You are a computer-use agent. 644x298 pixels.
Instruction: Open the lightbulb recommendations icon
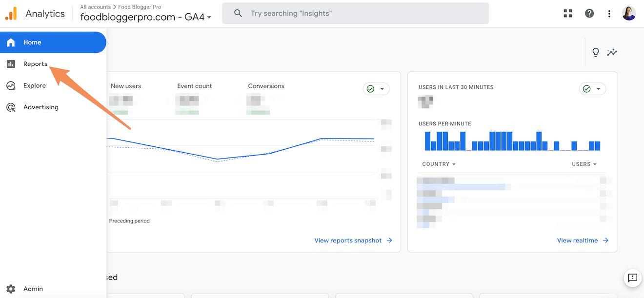[x=596, y=52]
